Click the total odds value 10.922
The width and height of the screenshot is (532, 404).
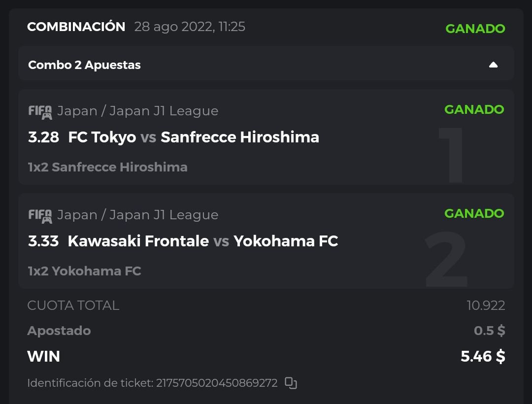pos(486,305)
